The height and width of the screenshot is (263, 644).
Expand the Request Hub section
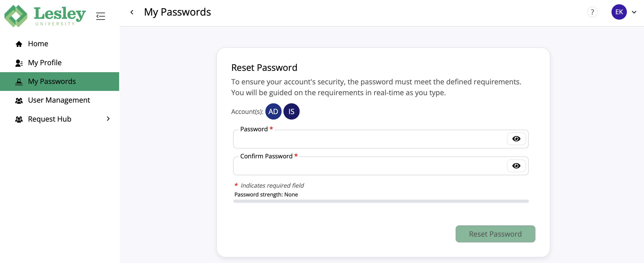[108, 119]
